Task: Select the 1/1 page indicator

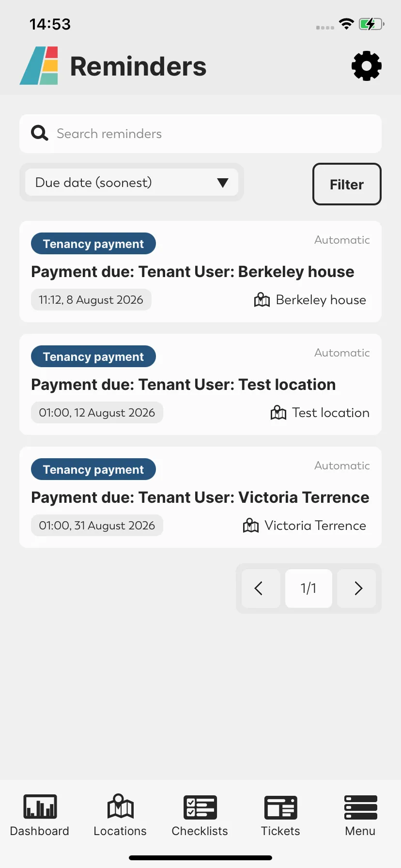Action: (x=308, y=589)
